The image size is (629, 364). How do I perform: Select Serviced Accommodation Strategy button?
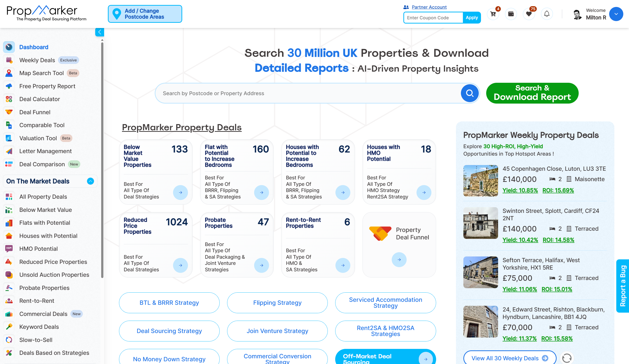point(385,303)
